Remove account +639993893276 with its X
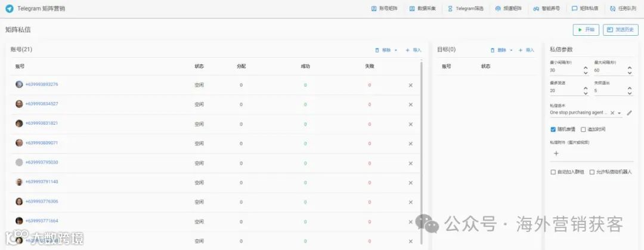 coord(411,85)
